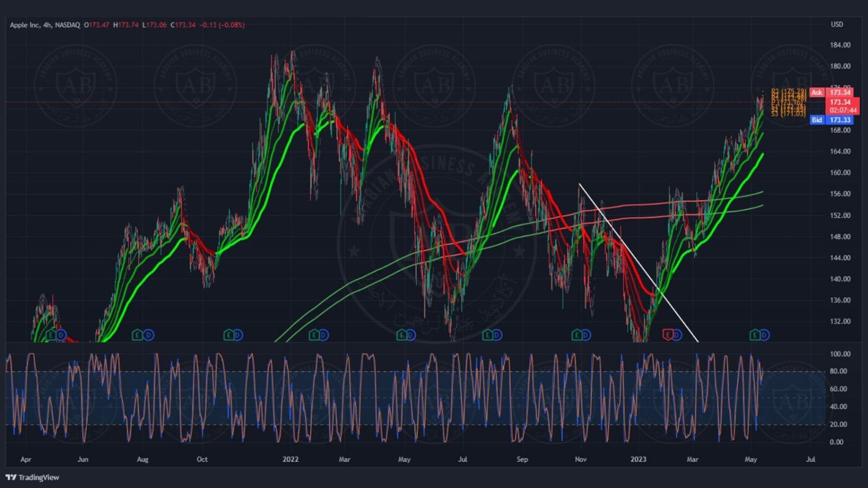Click the 2023 label on time axis
This screenshot has height=488, width=868.
(638, 459)
